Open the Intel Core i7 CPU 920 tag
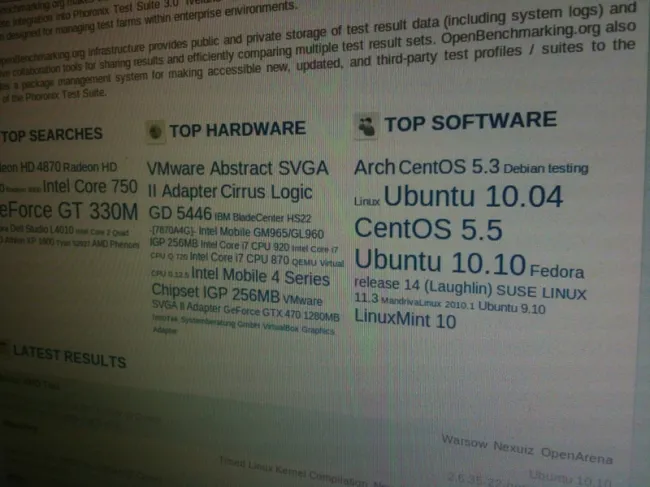Screen dimensions: 650x487 coord(245,245)
